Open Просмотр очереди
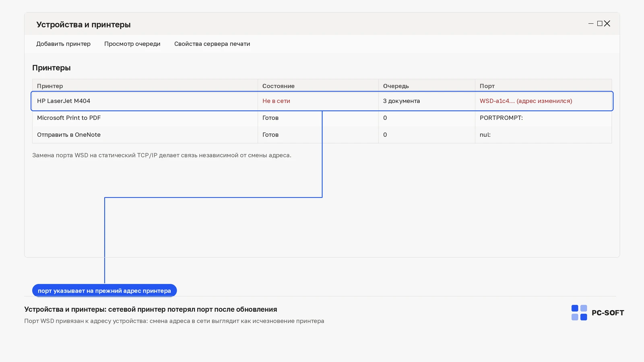This screenshot has height=362, width=644. (132, 44)
